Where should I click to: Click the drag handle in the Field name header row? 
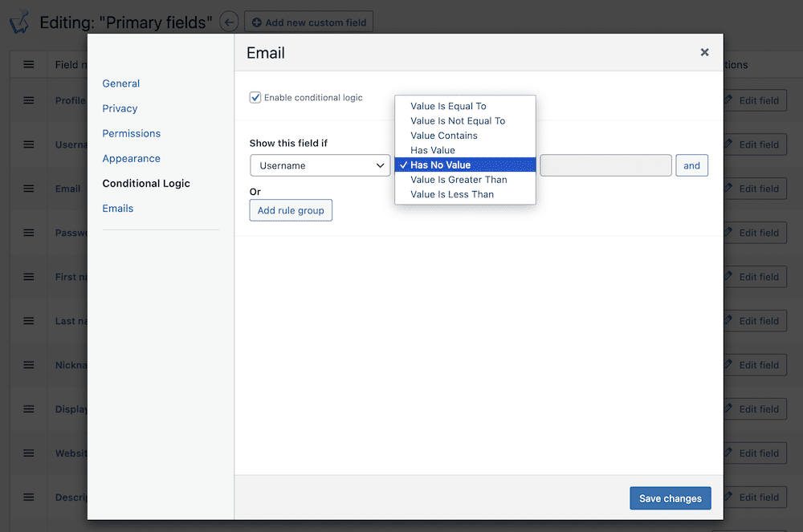pyautogui.click(x=29, y=64)
